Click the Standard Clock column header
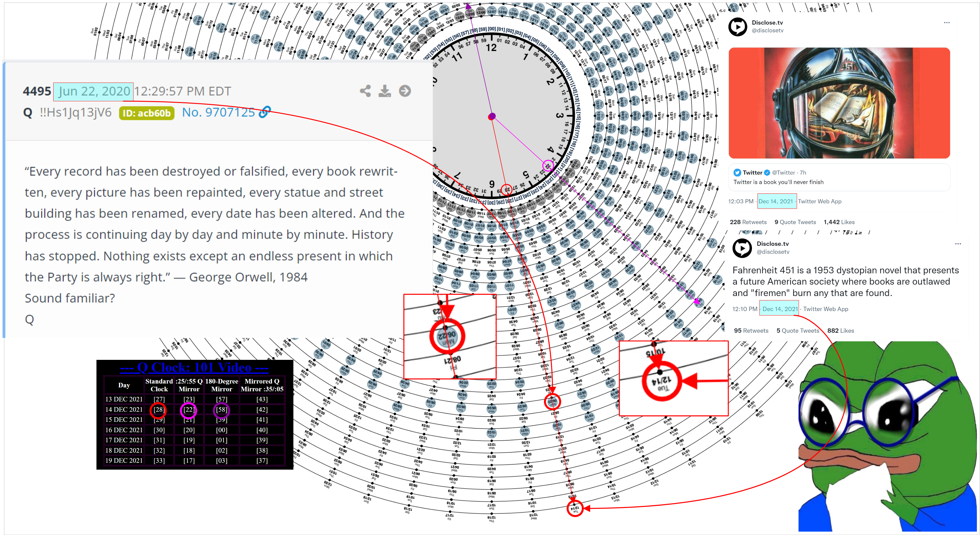 (159, 385)
